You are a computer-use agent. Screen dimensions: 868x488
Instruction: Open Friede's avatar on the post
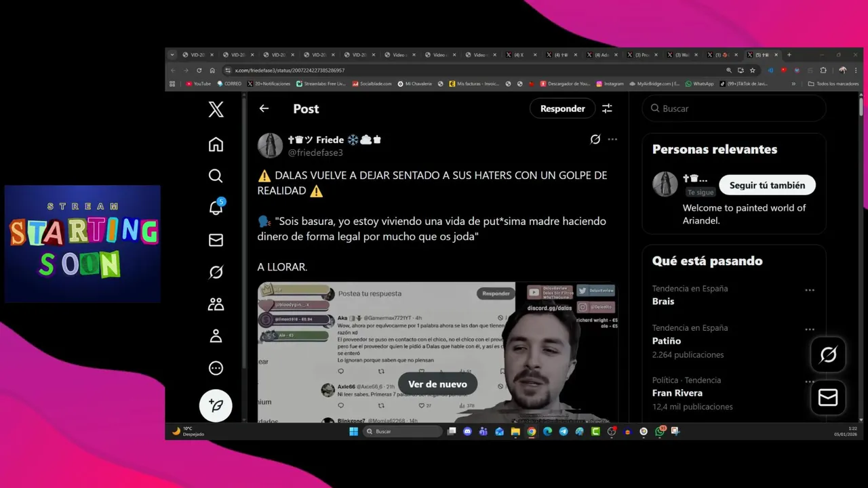coord(270,146)
